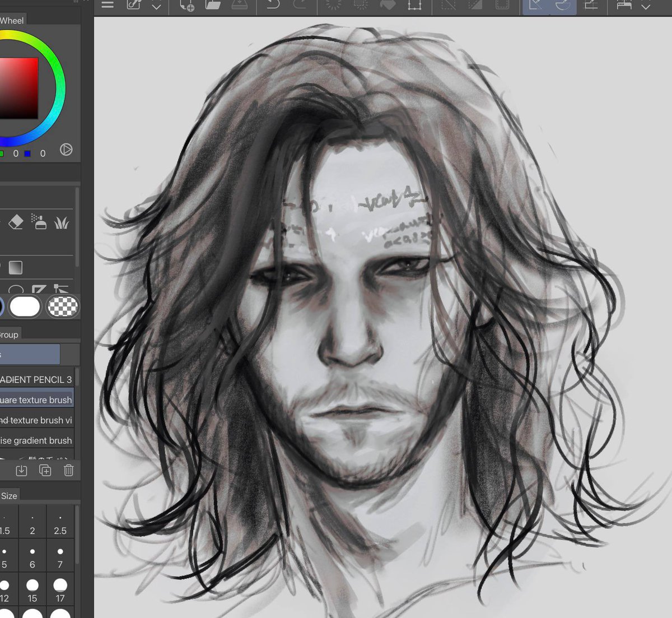Select the Gradient tool

16,268
